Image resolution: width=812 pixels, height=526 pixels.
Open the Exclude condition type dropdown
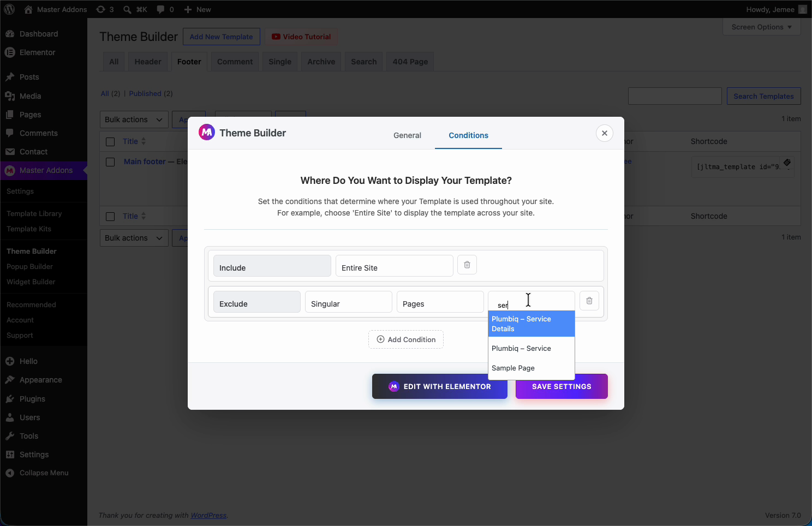[x=257, y=302]
